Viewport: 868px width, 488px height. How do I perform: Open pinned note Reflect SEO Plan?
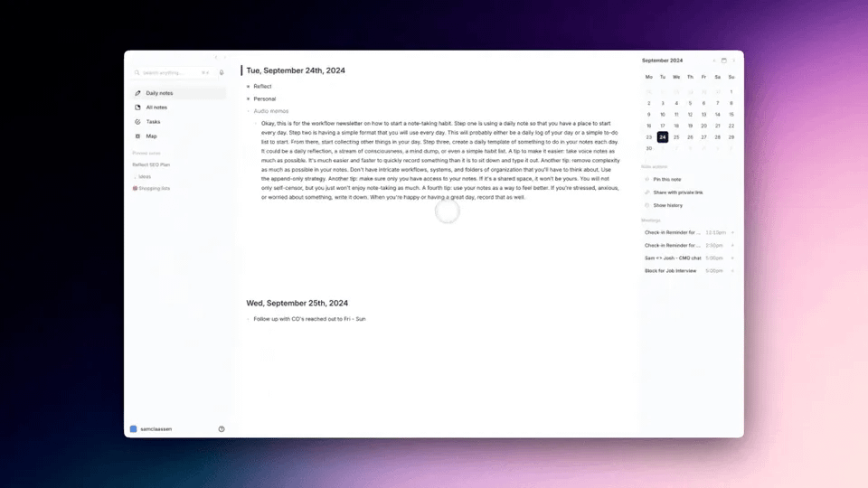pyautogui.click(x=151, y=164)
